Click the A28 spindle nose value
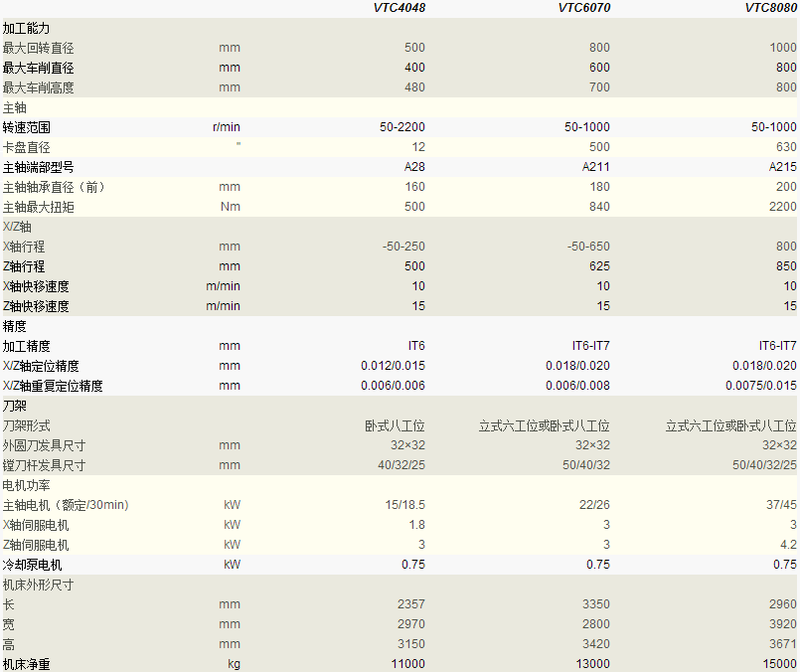The height and width of the screenshot is (672, 800). tap(414, 167)
